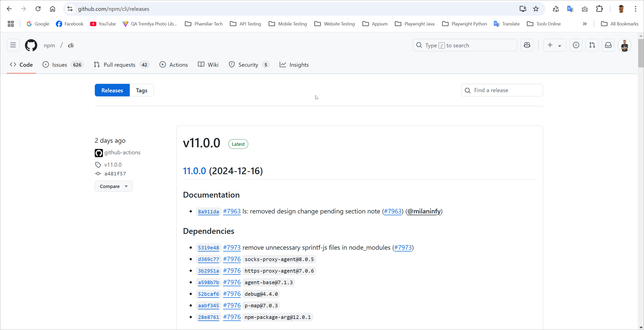Open commit 28e8761 link

coord(208,317)
